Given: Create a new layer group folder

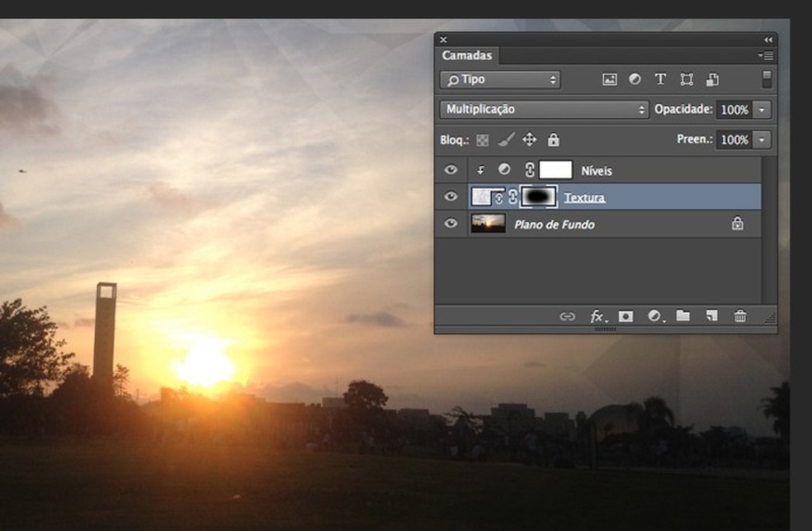Looking at the screenshot, I should 682,316.
